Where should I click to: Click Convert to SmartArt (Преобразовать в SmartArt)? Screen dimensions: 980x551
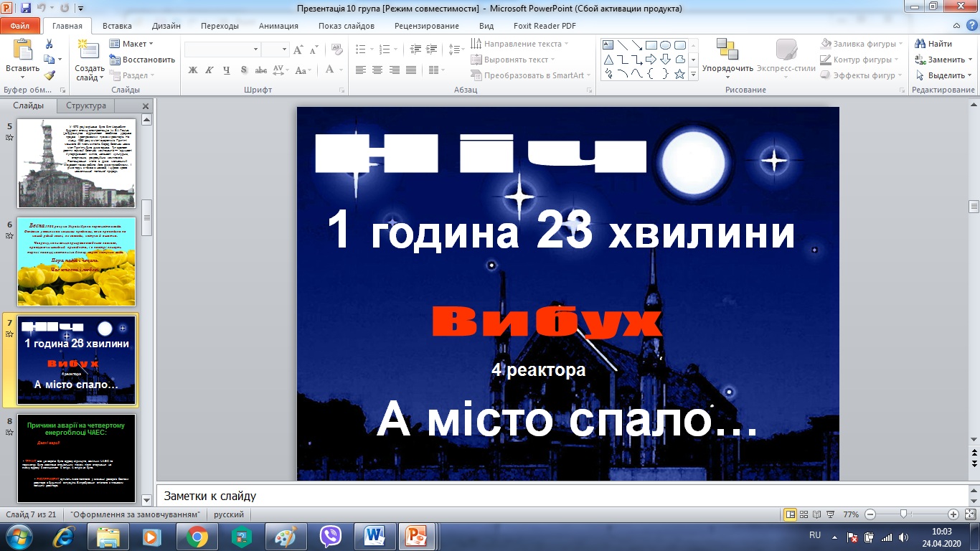click(x=531, y=75)
